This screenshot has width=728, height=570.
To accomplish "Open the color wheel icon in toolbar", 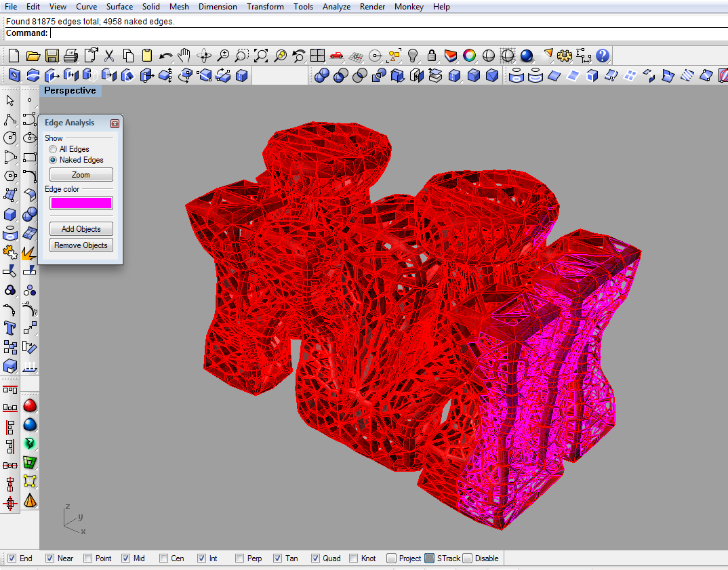I will (469, 56).
